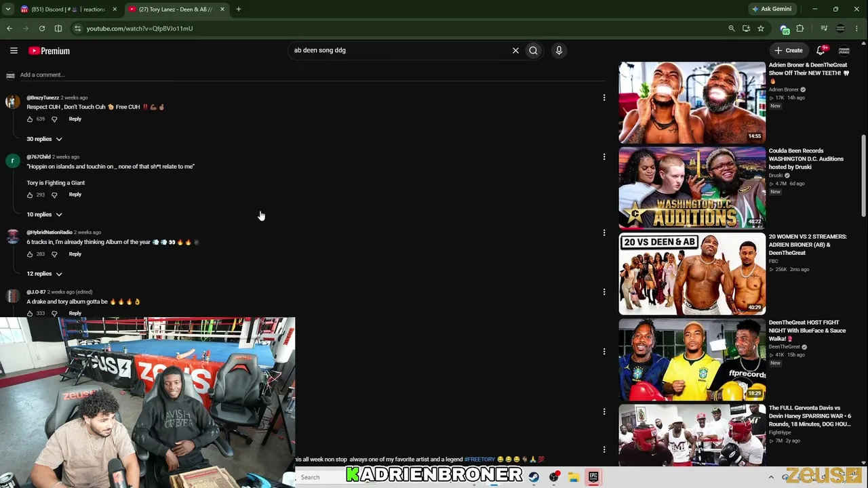Go to YouTube Premium home logo

tap(49, 51)
